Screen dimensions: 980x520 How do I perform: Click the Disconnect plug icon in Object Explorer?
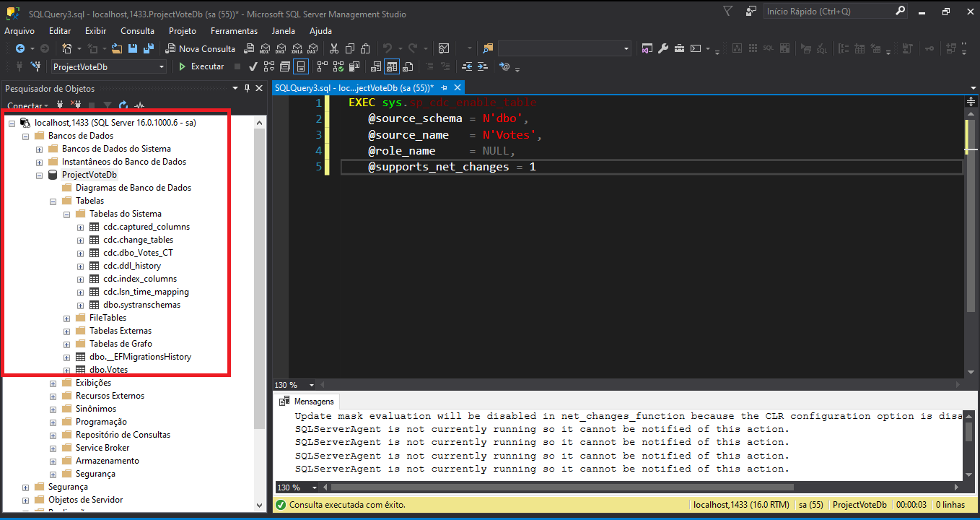tap(76, 105)
